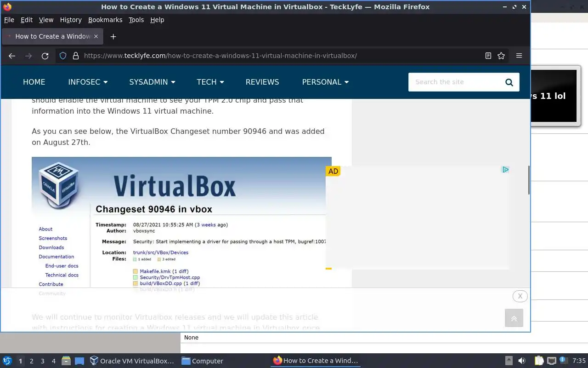Bookmark this page with the star

[501, 56]
